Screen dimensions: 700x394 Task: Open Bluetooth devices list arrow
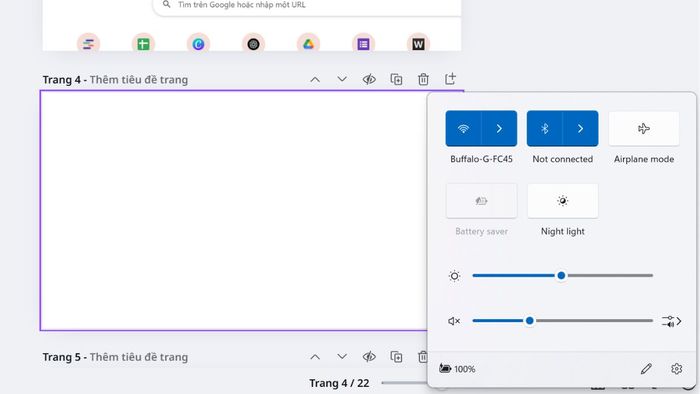pyautogui.click(x=580, y=129)
